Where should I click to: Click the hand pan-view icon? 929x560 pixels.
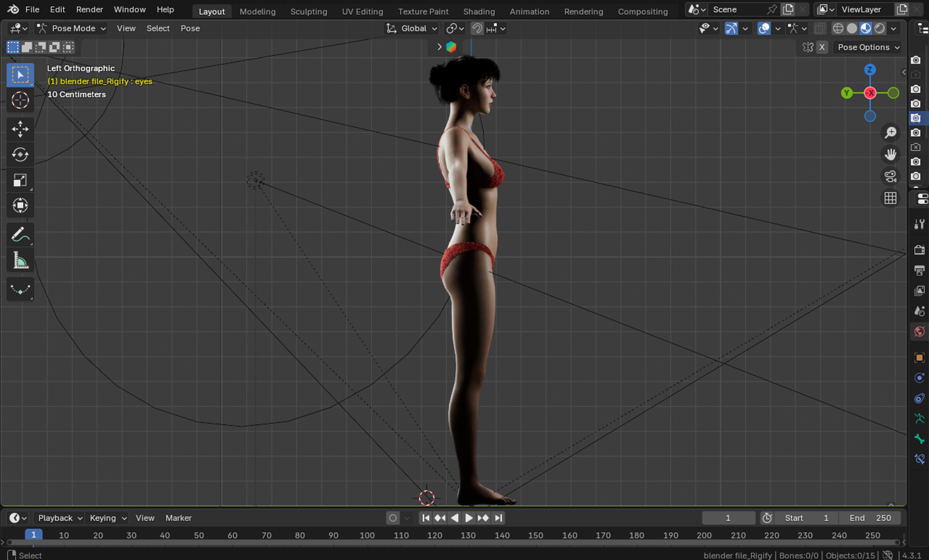click(891, 155)
